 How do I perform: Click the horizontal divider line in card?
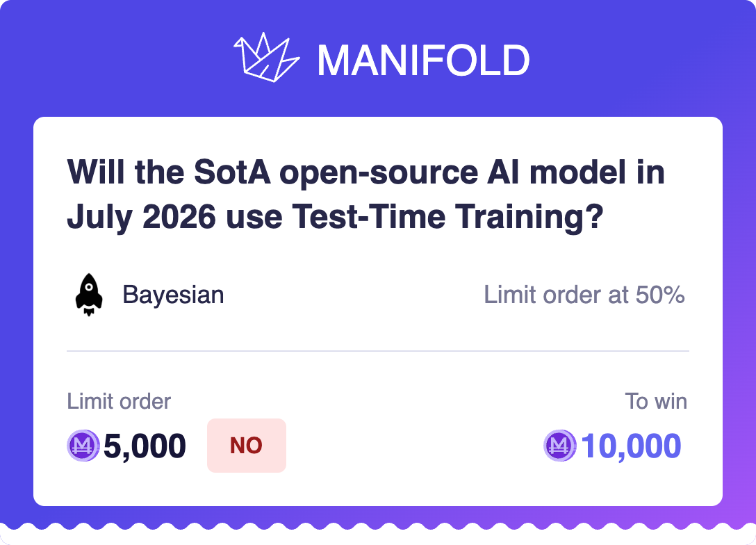point(377,351)
